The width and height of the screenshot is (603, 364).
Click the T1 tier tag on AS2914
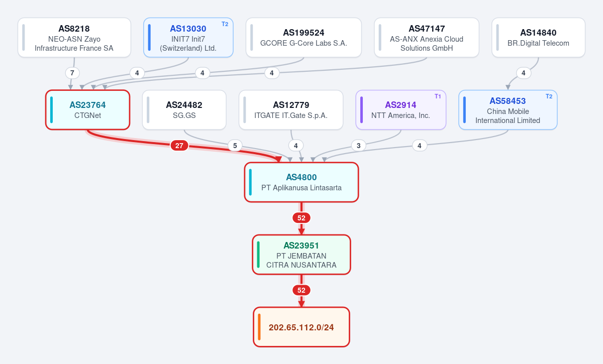[x=438, y=96]
